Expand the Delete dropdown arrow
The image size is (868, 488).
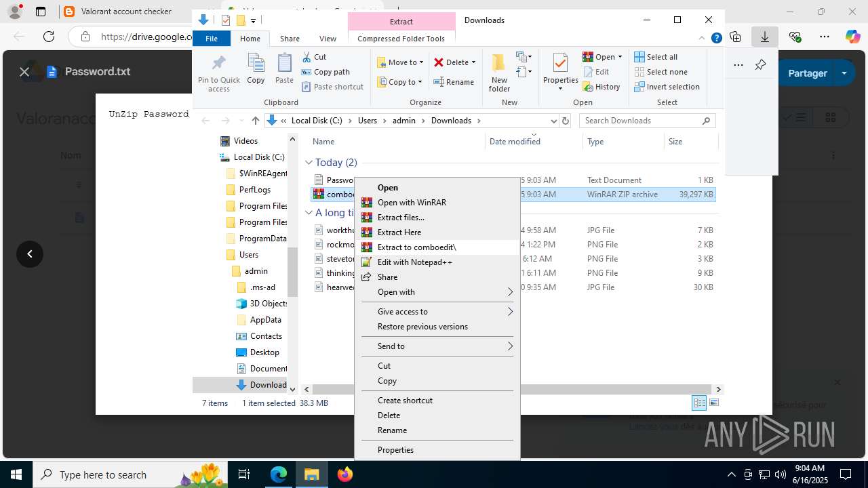pos(473,62)
